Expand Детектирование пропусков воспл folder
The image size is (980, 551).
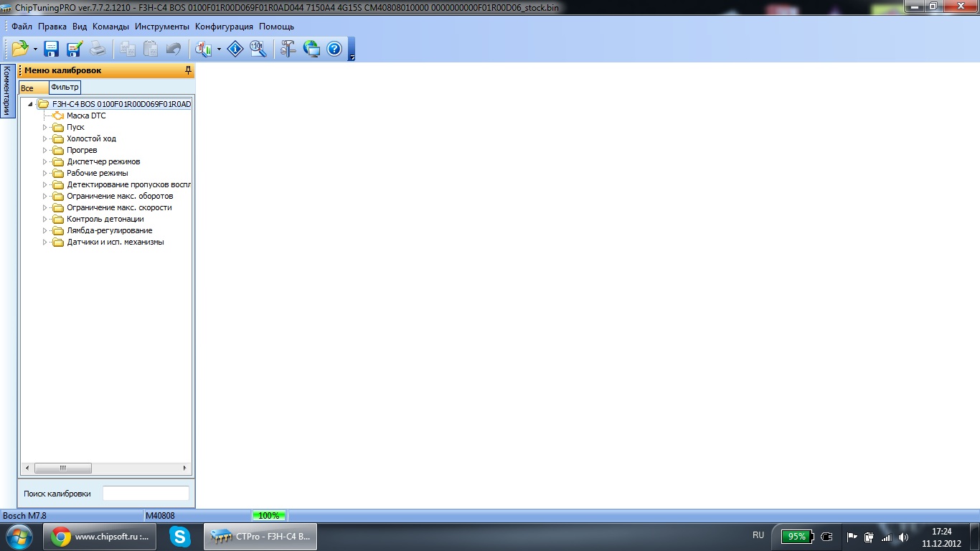pos(44,184)
